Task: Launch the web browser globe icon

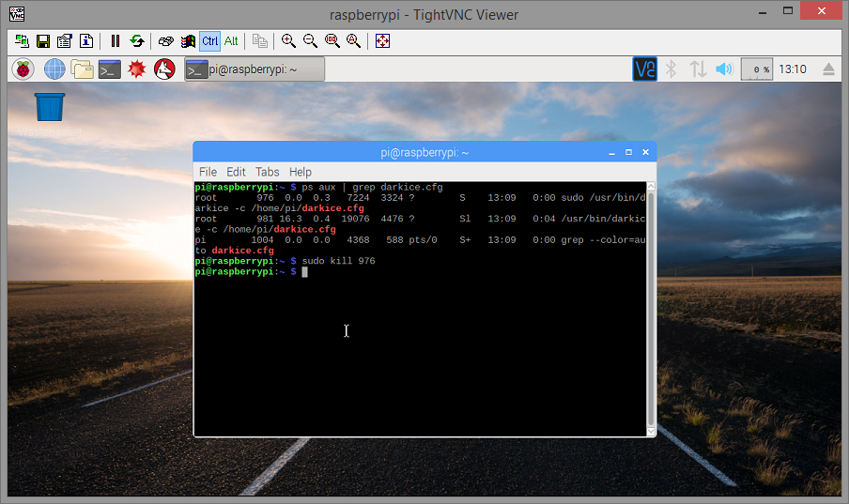Action: [54, 69]
